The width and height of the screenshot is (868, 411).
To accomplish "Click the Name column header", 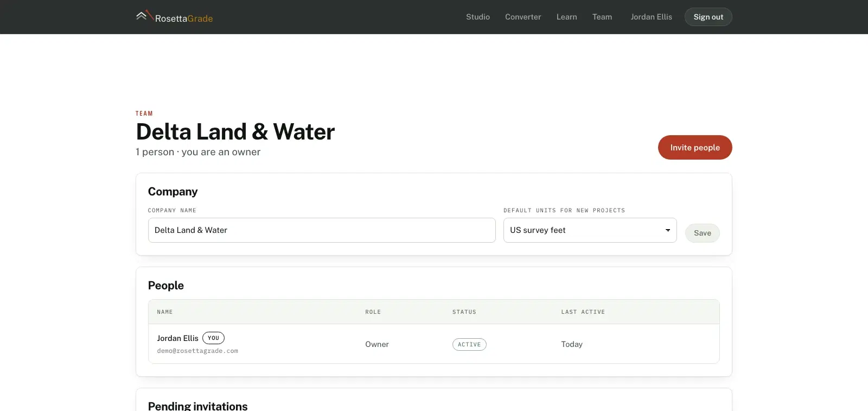I will 165,312.
